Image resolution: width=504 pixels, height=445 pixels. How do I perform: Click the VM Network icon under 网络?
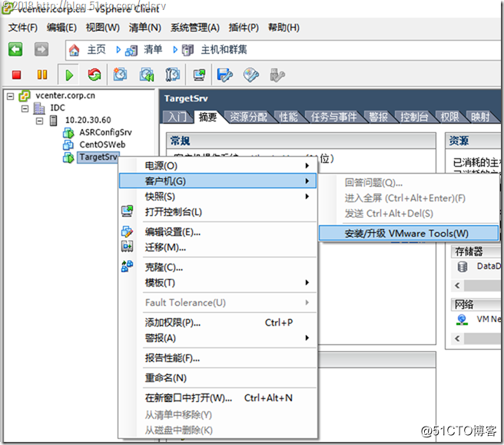click(x=462, y=320)
